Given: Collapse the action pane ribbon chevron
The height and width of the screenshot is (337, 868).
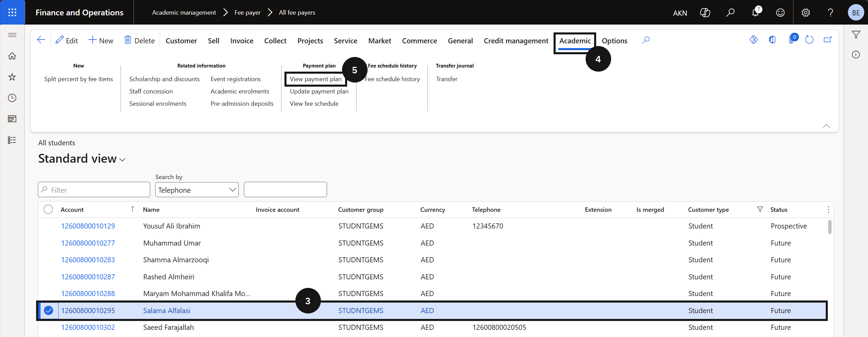Looking at the screenshot, I should 826,126.
